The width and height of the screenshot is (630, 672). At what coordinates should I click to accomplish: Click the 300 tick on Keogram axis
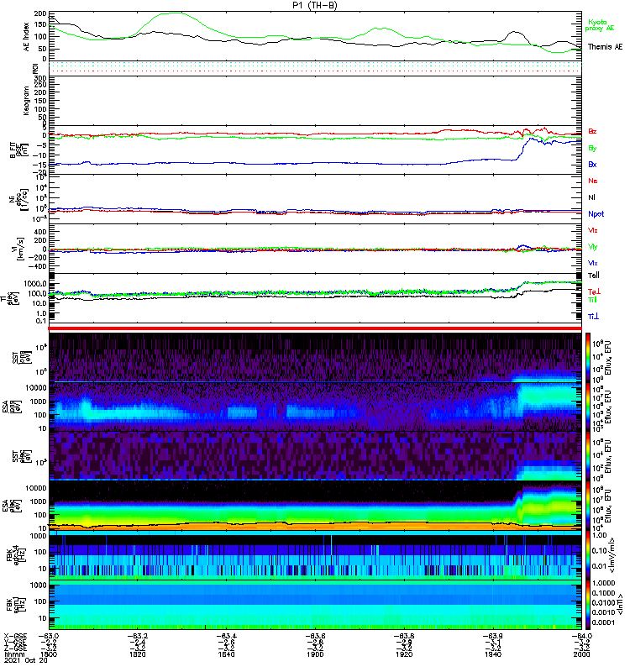click(39, 78)
